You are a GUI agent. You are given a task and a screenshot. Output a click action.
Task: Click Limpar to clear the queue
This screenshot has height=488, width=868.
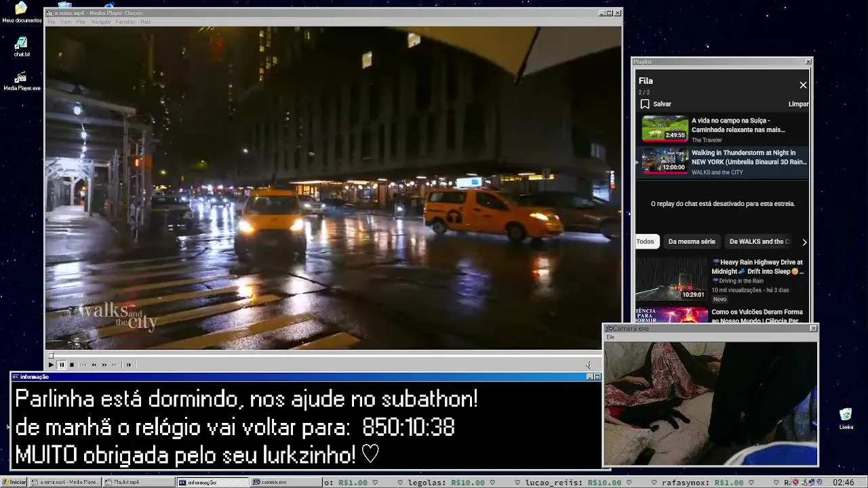click(798, 104)
